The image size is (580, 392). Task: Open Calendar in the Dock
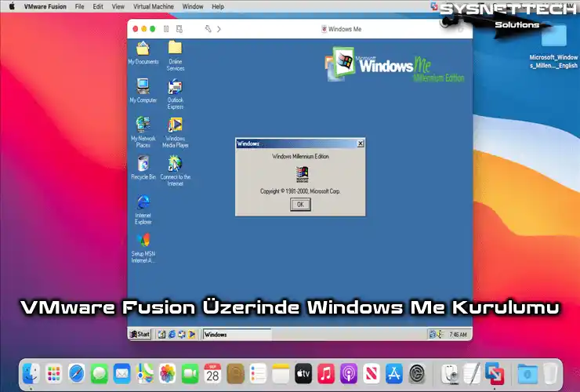212,373
